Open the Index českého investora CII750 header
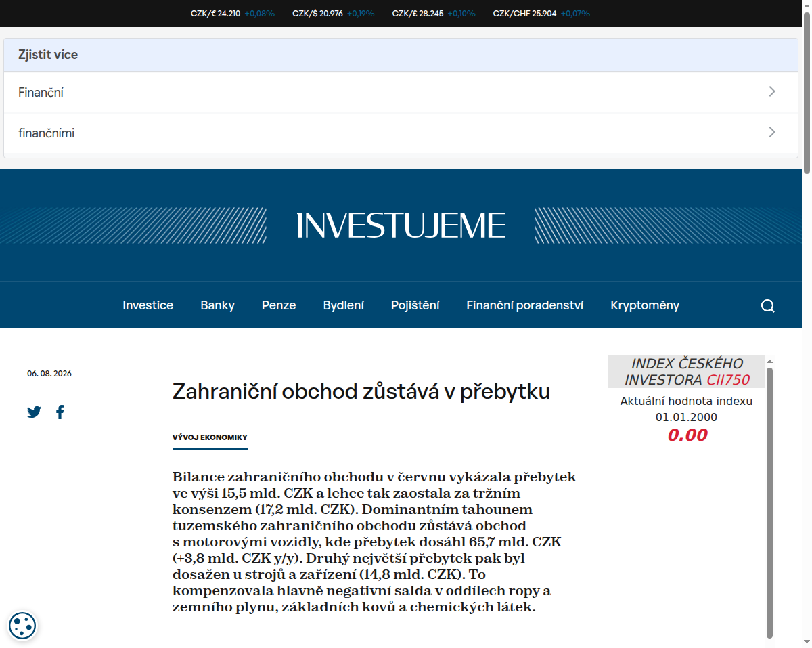This screenshot has width=812, height=648. click(686, 372)
